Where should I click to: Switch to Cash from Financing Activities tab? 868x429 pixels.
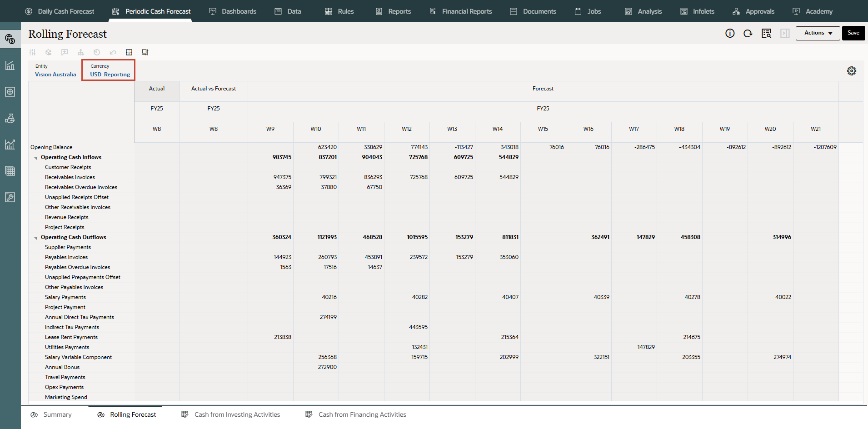coord(356,414)
